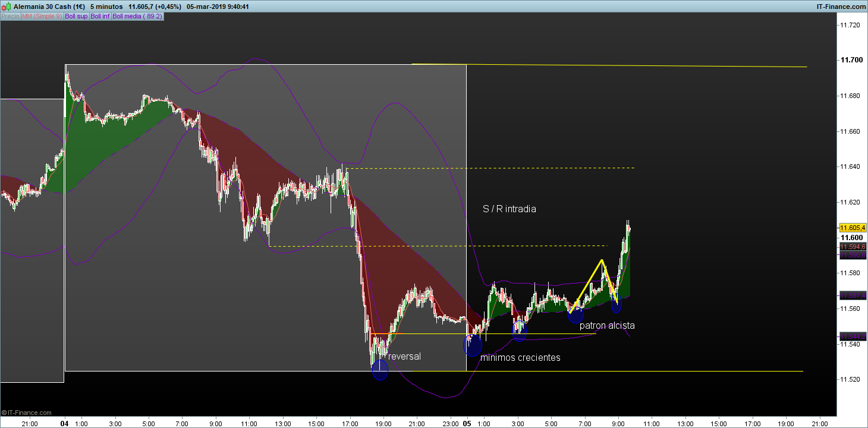Click the 11.660 price axis label
The image size is (868, 428).
point(850,131)
